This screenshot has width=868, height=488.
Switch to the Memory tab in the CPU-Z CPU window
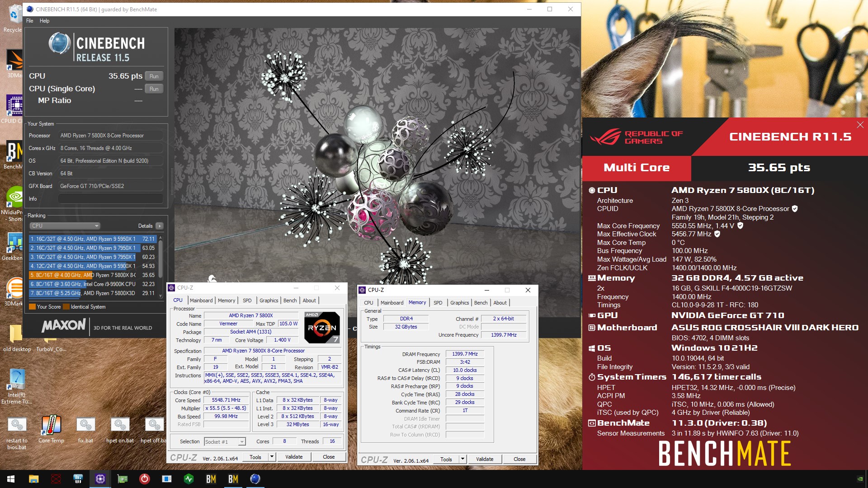coord(226,300)
